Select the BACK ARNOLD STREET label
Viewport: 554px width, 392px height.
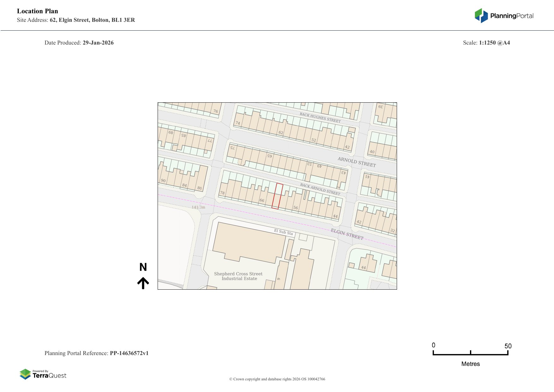(x=320, y=189)
